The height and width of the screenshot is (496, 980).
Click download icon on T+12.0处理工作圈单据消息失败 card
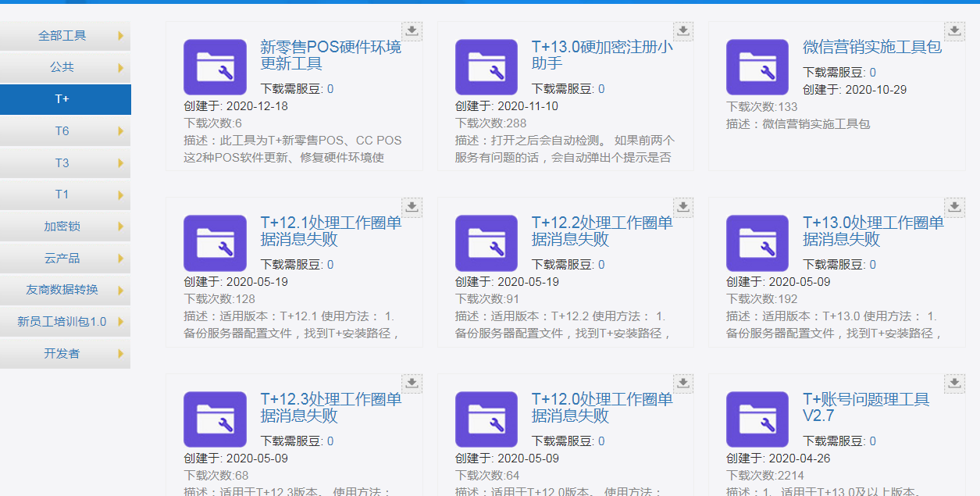(x=683, y=383)
